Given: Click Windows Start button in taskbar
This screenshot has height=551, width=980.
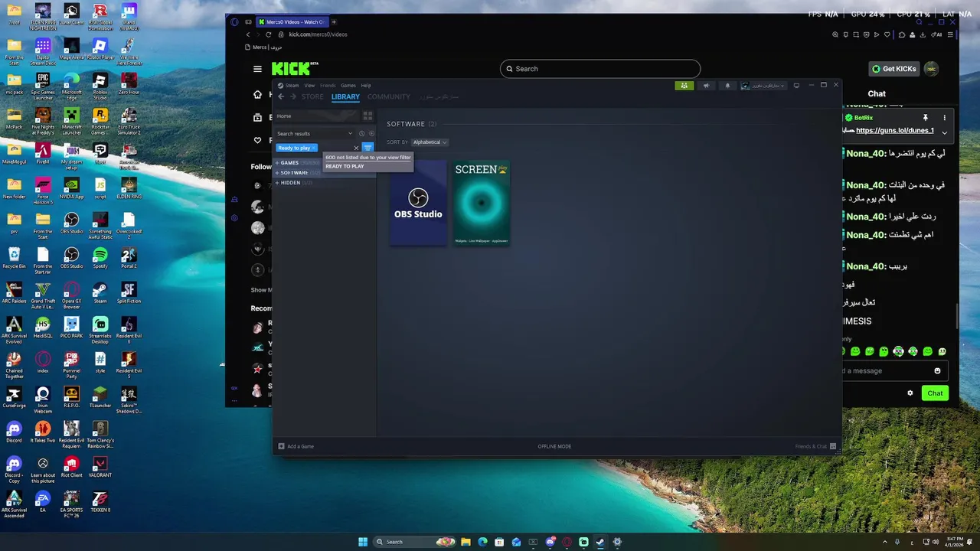Looking at the screenshot, I should 363,542.
